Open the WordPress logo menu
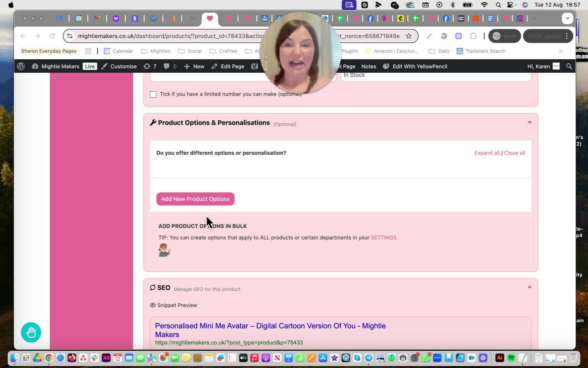 point(21,66)
